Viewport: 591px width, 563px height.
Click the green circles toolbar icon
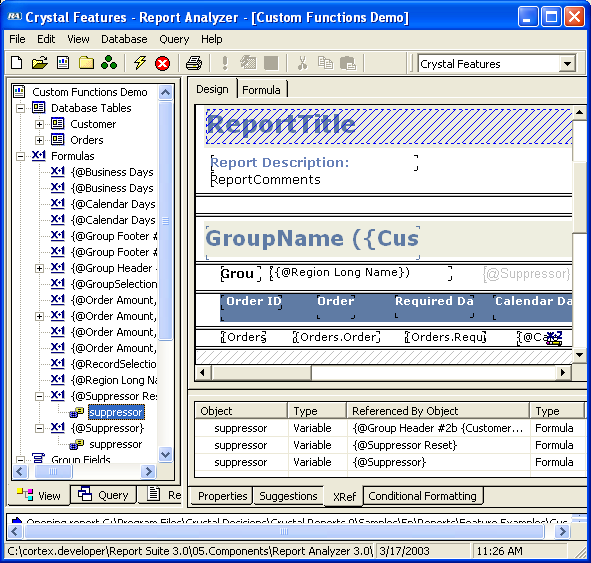[109, 63]
